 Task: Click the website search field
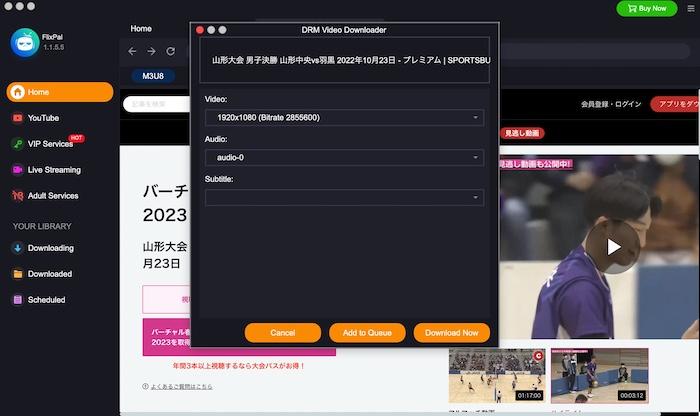(x=157, y=104)
